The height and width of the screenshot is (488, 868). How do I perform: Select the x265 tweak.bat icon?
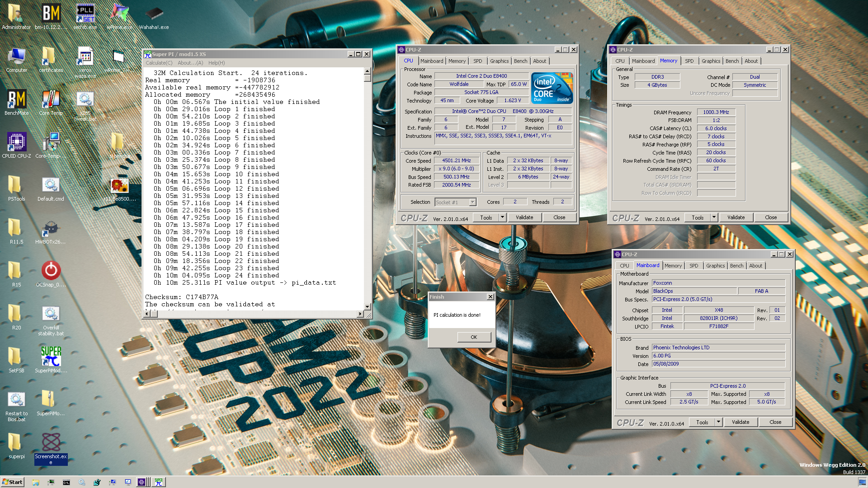[85, 106]
